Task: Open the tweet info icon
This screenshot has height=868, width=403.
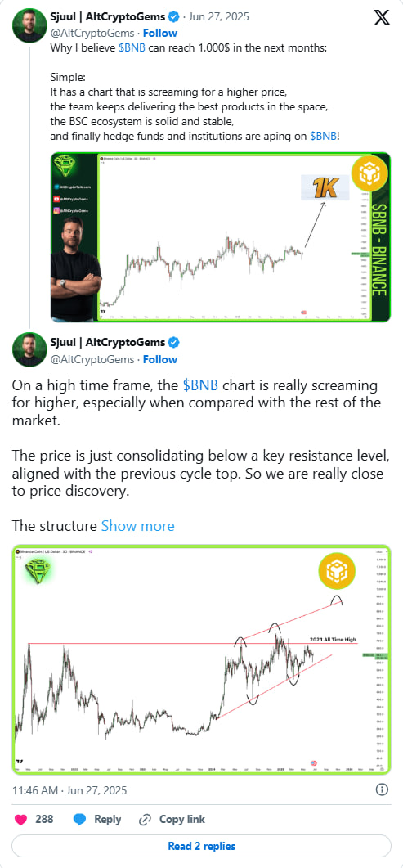Action: [382, 789]
